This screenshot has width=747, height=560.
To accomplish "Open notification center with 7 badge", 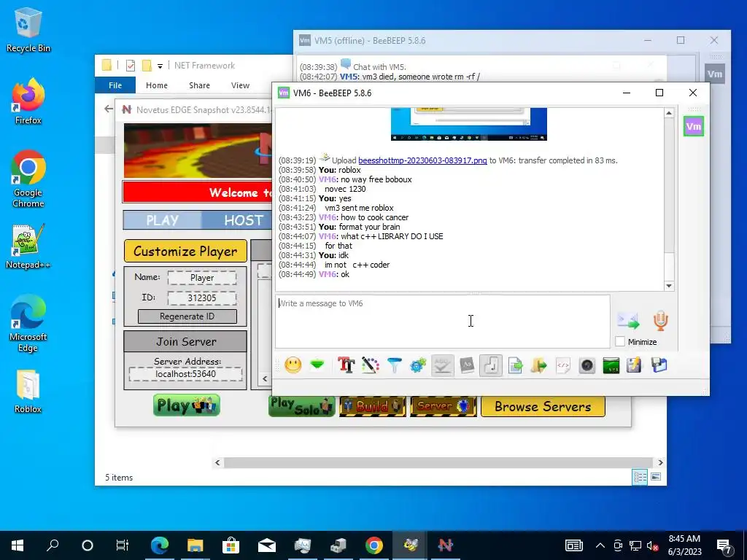I will coord(724,545).
